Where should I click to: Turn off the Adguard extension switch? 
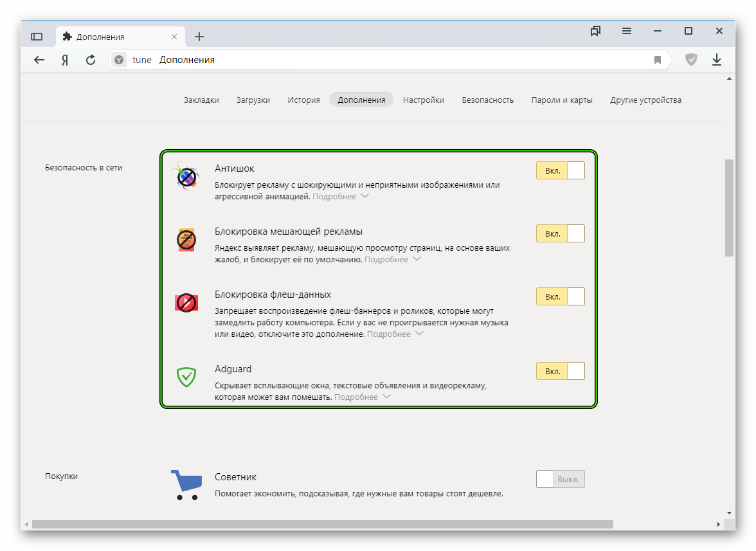tap(560, 371)
